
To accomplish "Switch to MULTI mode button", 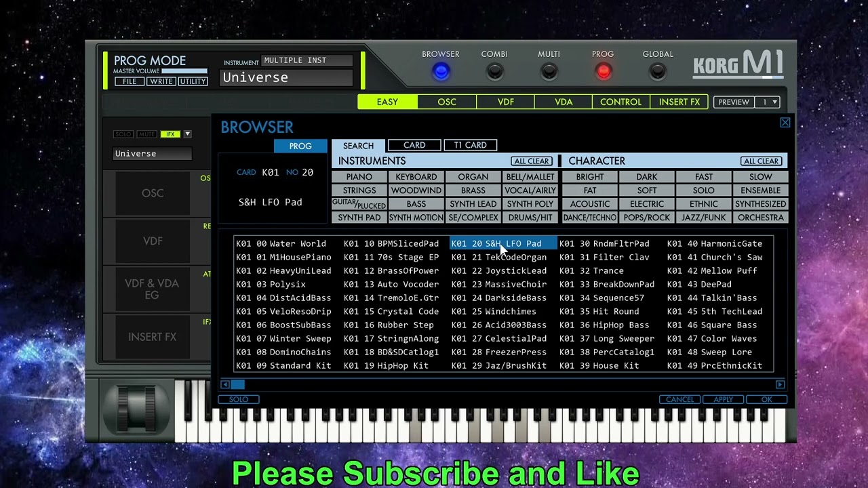I will pos(549,71).
